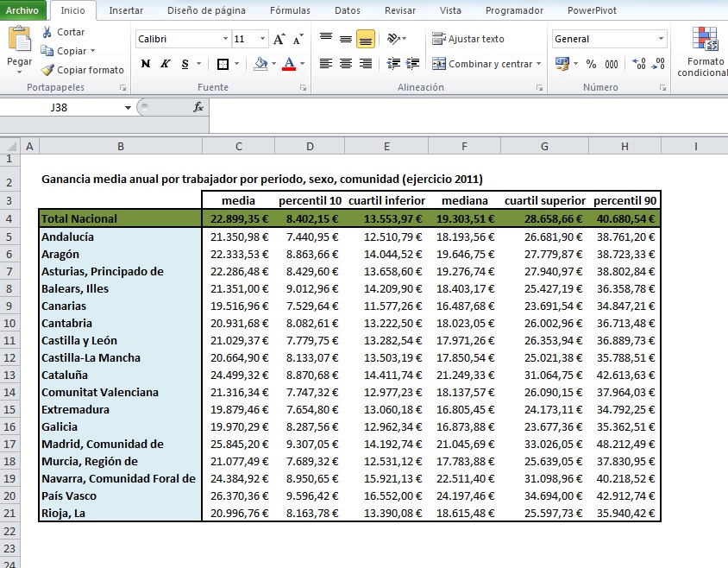Open the Calibri font name dropdown
The height and width of the screenshot is (568, 728).
point(225,39)
